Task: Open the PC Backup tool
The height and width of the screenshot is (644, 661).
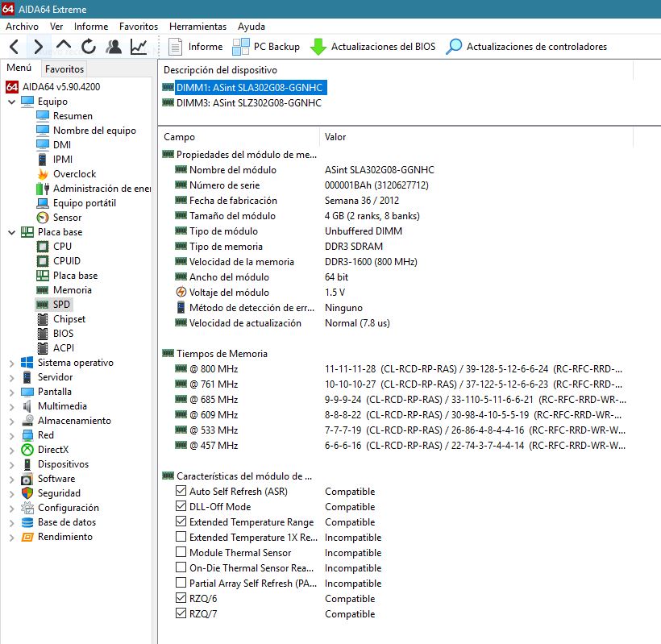Action: tap(266, 47)
